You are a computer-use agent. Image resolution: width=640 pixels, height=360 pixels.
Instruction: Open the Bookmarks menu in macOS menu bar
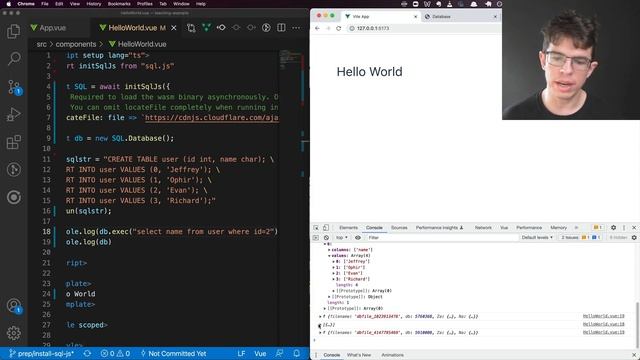[x=119, y=4]
